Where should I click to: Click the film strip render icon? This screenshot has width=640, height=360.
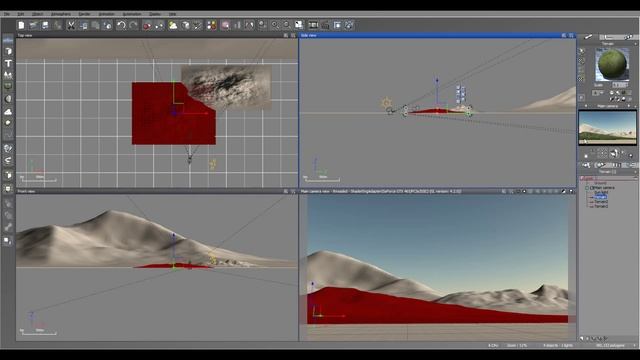pyautogui.click(x=313, y=25)
